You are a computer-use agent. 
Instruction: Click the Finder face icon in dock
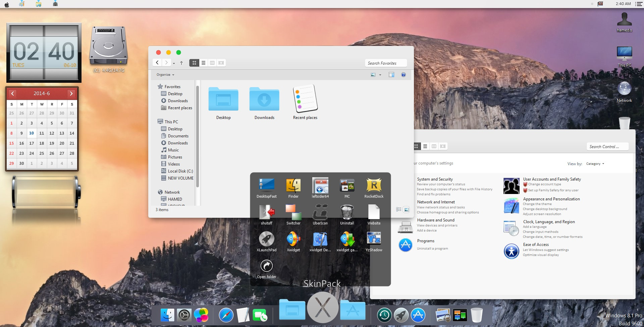[x=167, y=315]
